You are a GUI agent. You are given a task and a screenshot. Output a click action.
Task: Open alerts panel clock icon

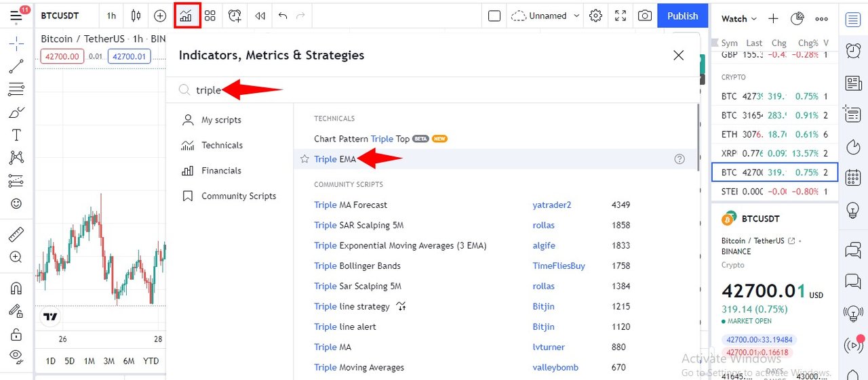coord(853,51)
